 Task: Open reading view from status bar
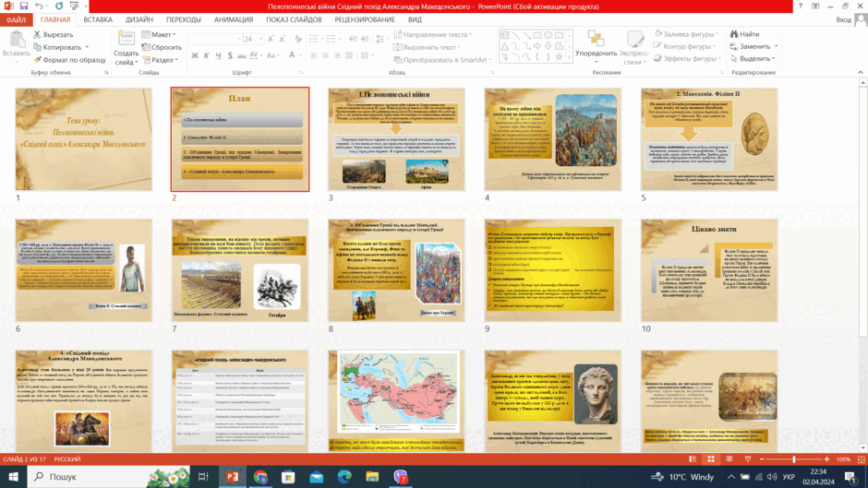[729, 459]
